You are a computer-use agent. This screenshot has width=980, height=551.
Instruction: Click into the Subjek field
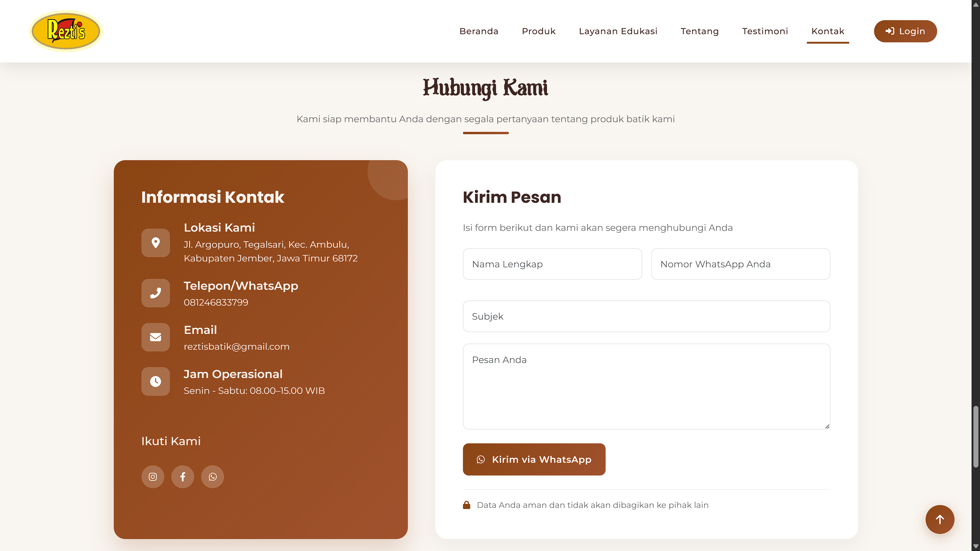pyautogui.click(x=646, y=316)
